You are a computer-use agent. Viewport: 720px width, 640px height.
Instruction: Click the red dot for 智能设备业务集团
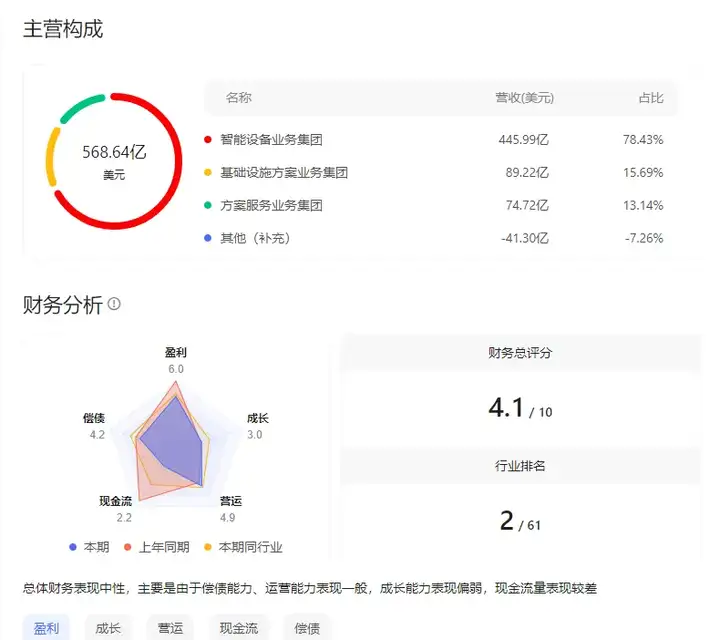pos(208,140)
